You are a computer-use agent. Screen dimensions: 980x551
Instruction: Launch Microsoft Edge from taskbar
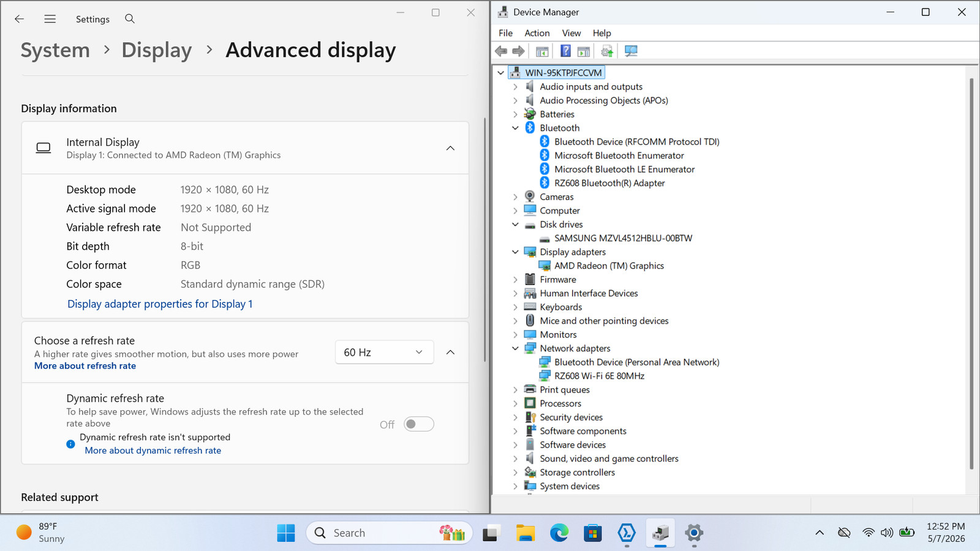pos(559,533)
